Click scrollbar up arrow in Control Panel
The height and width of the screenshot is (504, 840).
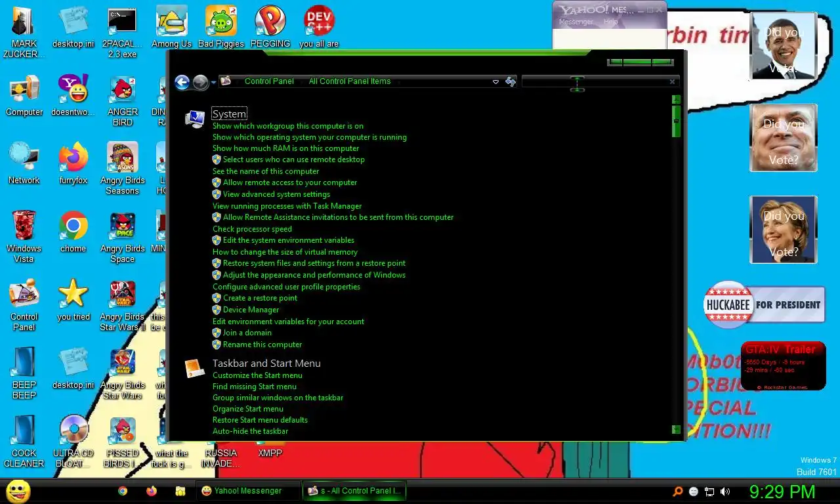pyautogui.click(x=676, y=100)
